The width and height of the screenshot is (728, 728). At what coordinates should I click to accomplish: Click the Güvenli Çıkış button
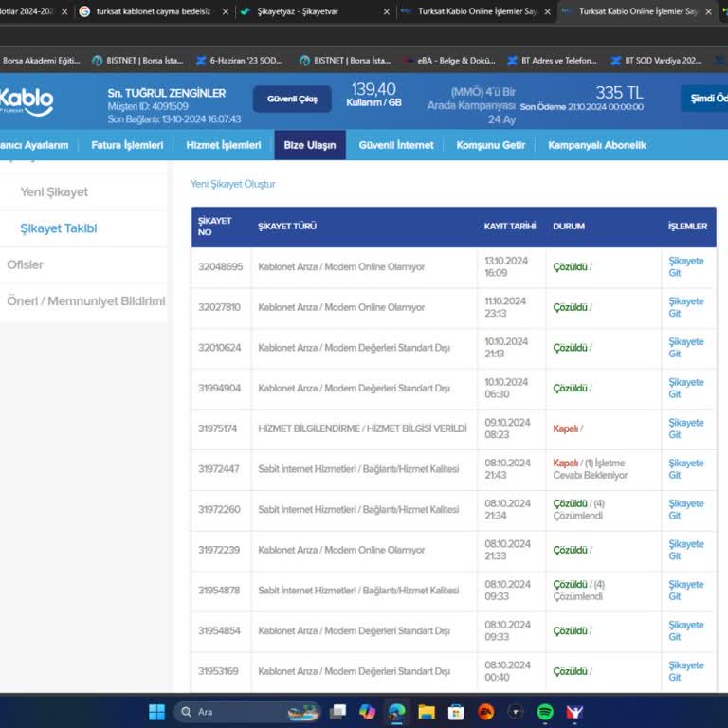tap(292, 99)
